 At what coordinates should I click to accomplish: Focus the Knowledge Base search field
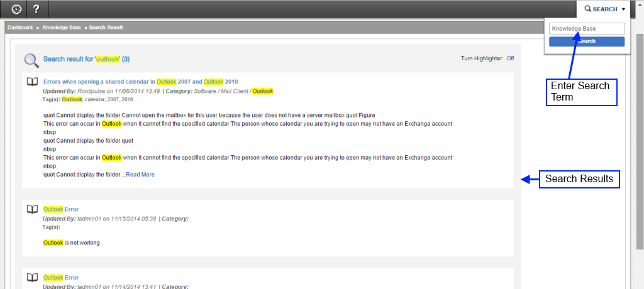587,29
